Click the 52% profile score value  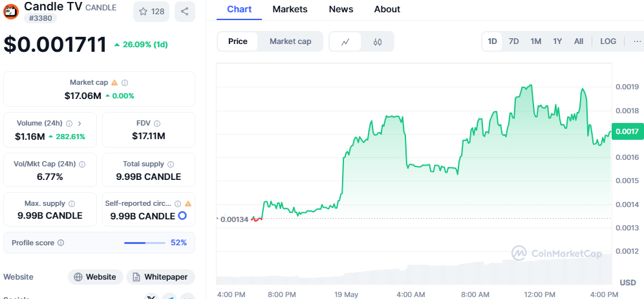(x=178, y=243)
